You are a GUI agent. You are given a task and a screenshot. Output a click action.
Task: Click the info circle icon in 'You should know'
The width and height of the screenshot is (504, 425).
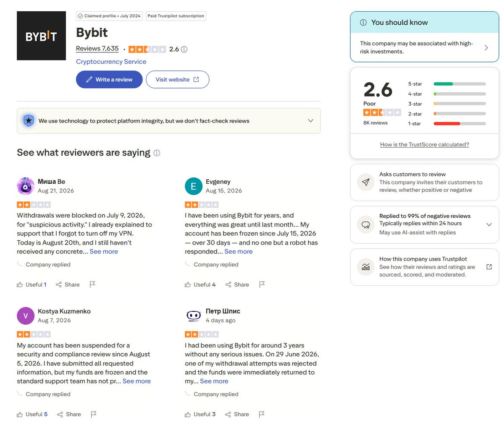(363, 23)
